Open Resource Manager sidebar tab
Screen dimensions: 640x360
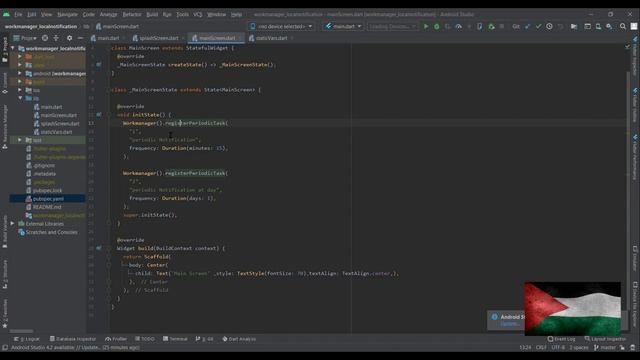tap(5, 127)
